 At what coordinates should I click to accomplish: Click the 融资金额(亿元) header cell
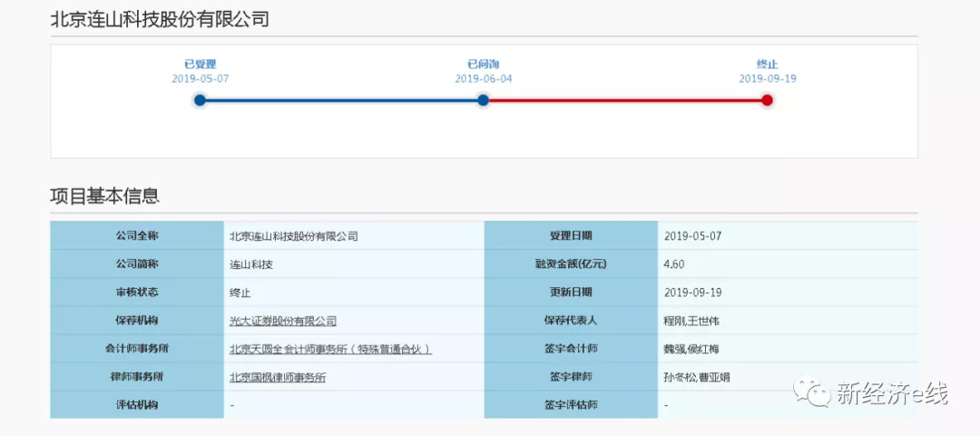click(x=571, y=264)
